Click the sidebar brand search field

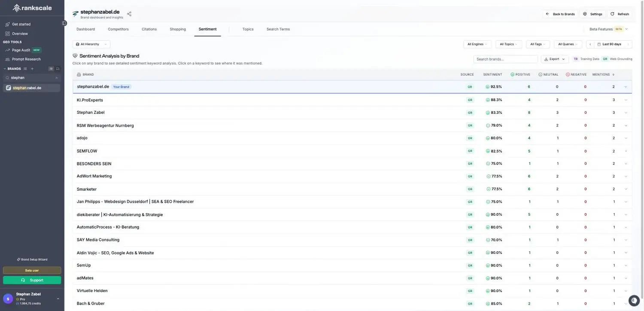tap(32, 78)
